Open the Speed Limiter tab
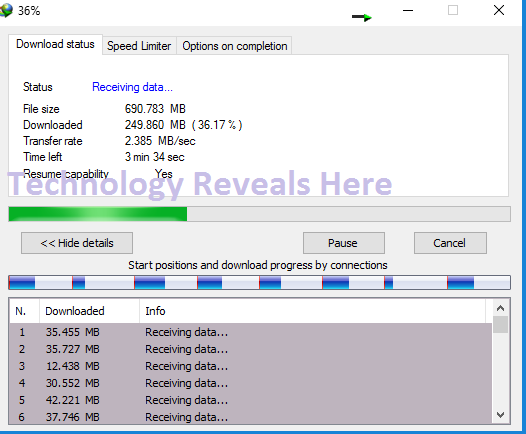The width and height of the screenshot is (526, 434). point(139,46)
